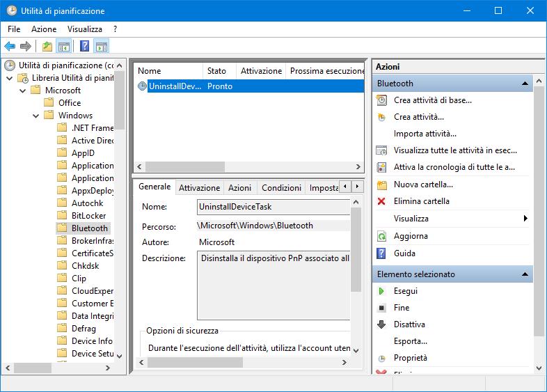Click Disattiva action text
This screenshot has width=547, height=392.
tap(409, 324)
